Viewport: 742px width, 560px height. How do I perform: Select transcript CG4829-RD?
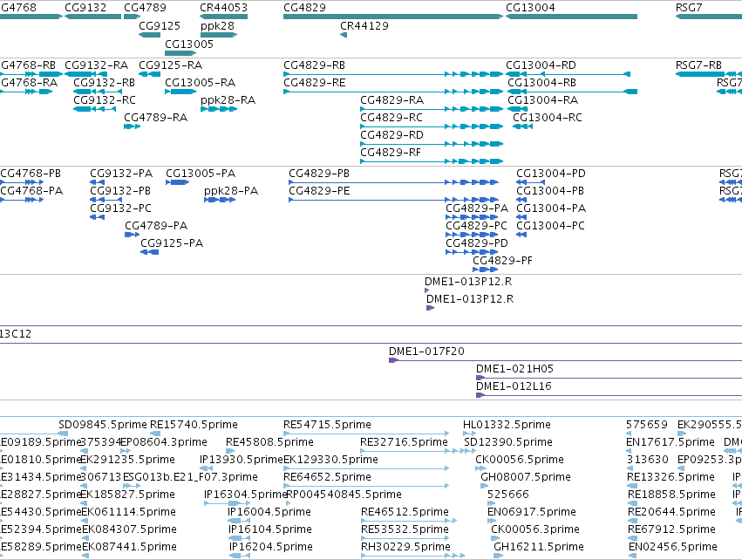(391, 135)
